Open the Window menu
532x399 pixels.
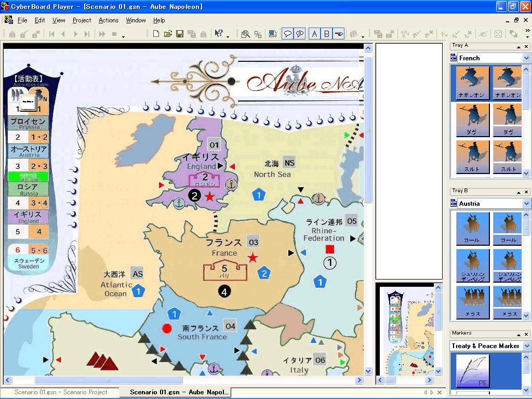tap(136, 20)
